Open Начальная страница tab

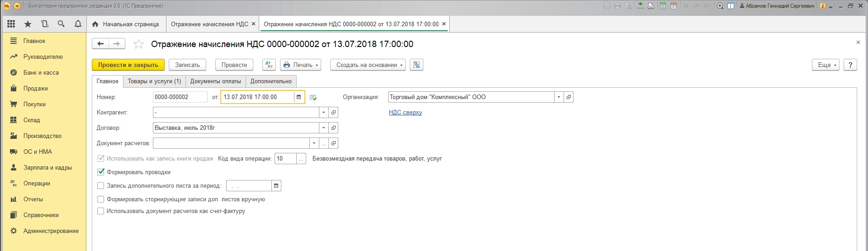coord(126,24)
